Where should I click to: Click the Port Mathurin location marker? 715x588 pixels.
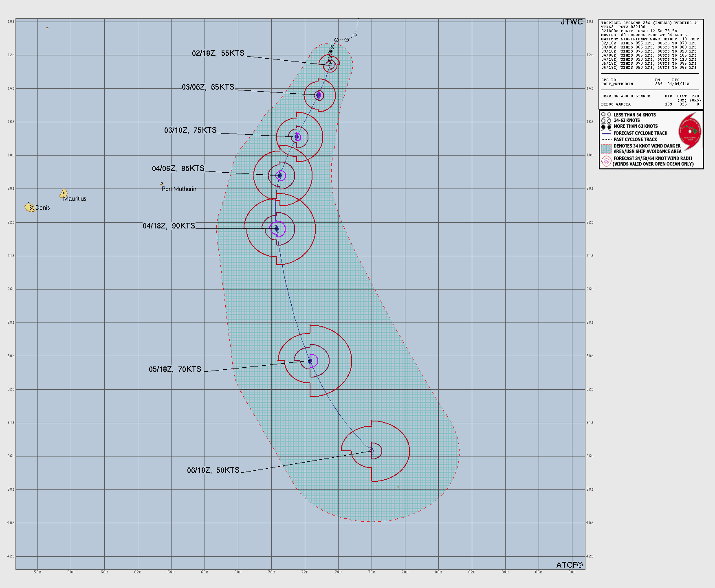162,184
